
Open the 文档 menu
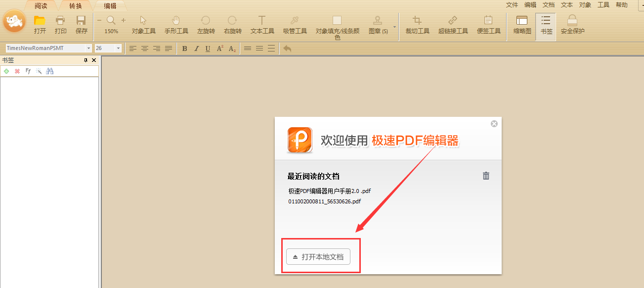coord(549,5)
